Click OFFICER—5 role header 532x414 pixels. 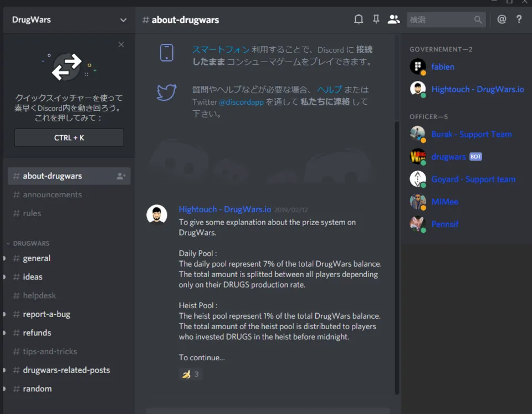[x=428, y=117]
